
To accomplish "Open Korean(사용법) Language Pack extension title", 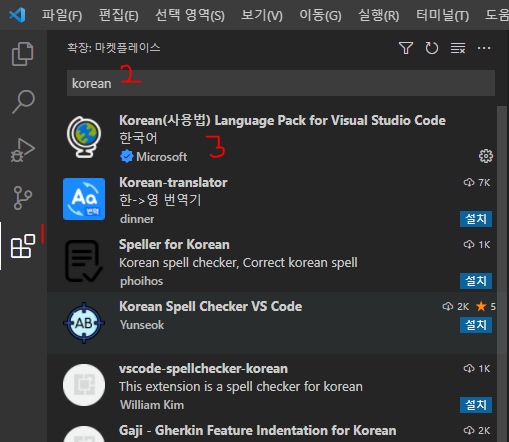I will [282, 121].
